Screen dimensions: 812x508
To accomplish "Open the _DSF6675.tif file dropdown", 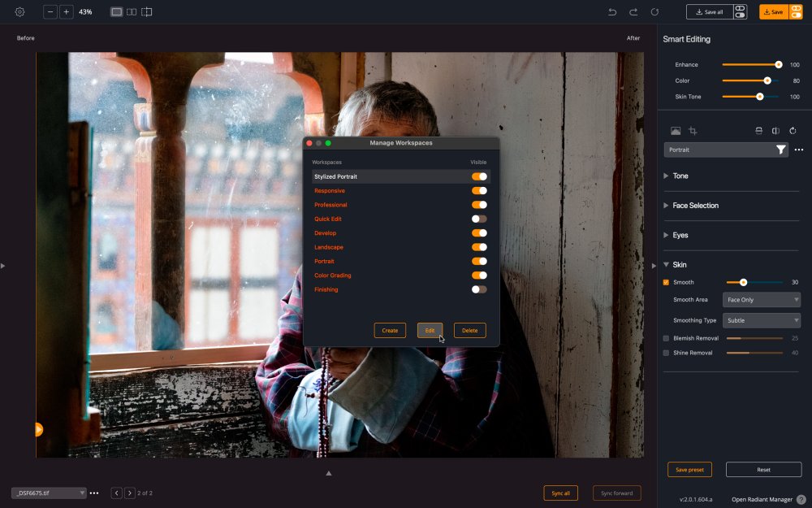I will pos(49,493).
